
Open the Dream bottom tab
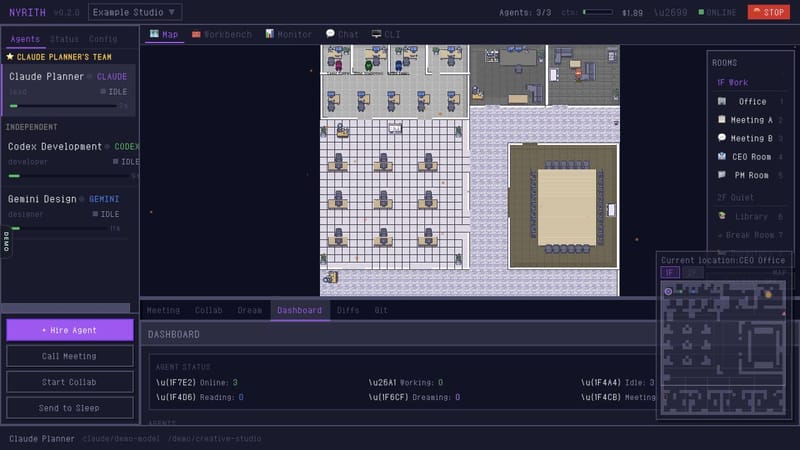pyautogui.click(x=249, y=310)
